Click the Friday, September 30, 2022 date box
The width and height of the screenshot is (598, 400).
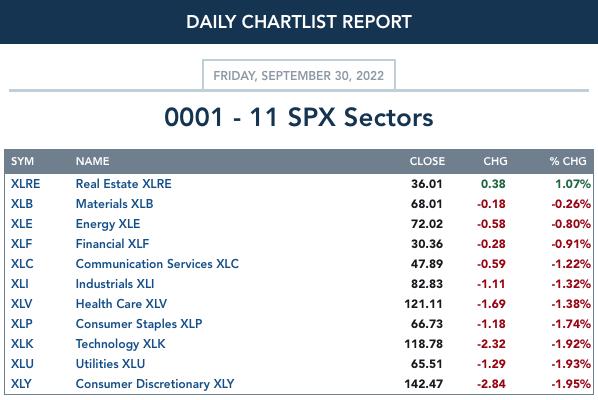pos(299,75)
